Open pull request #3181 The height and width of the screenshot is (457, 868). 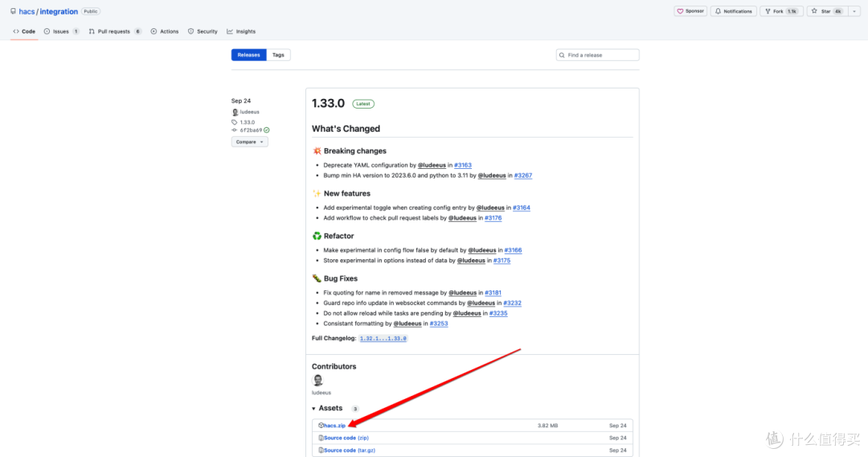[493, 293]
